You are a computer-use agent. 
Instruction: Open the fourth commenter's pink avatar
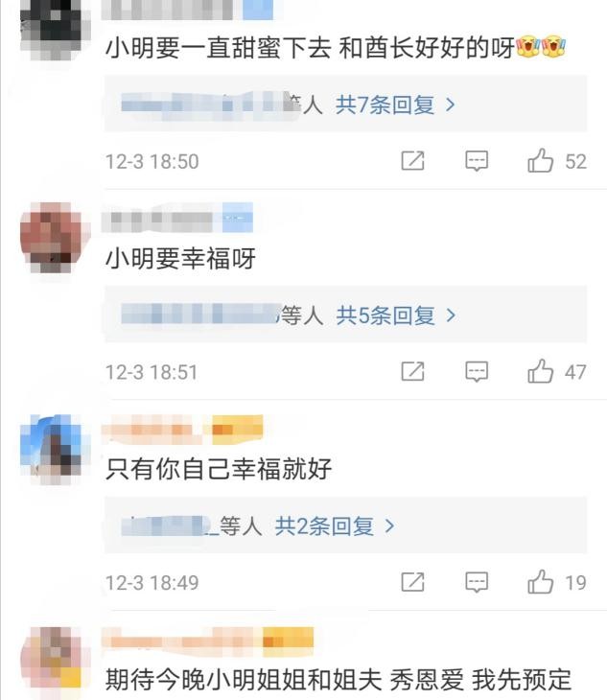click(x=56, y=660)
